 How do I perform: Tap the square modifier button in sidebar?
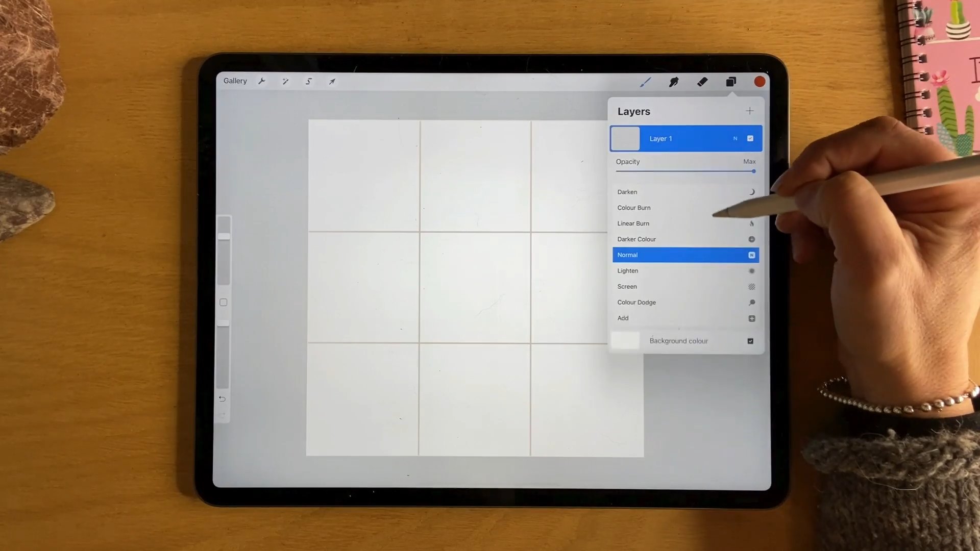point(224,303)
